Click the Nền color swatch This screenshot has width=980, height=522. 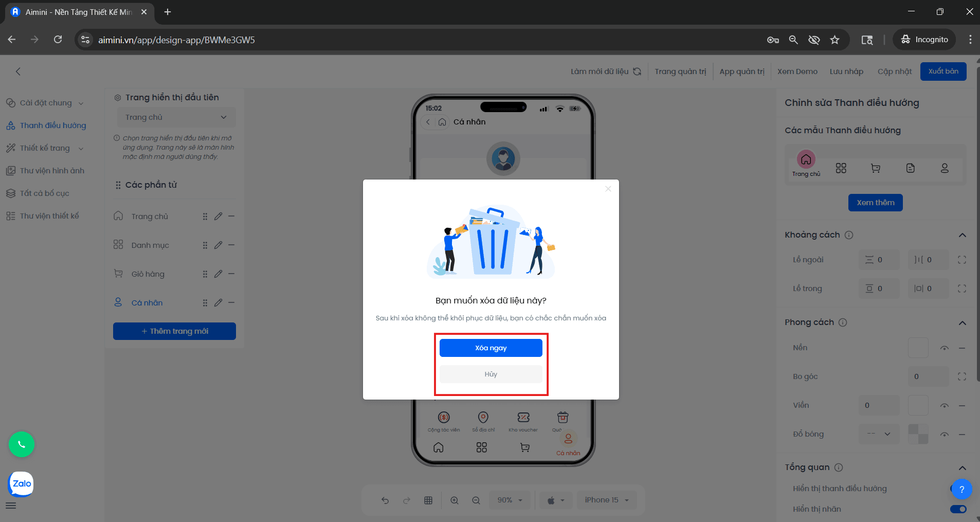tap(918, 348)
